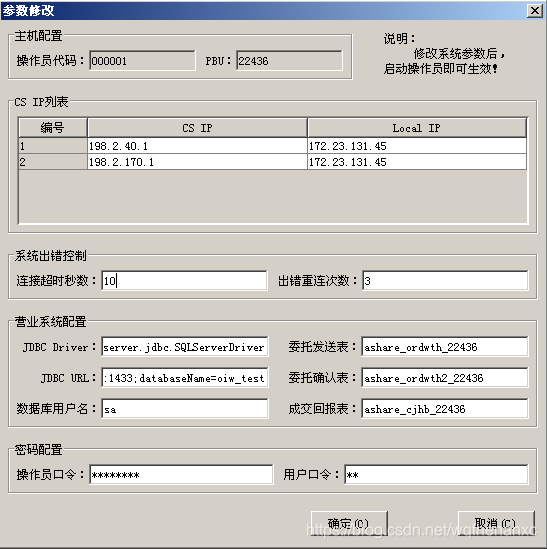
Task: Click the 委托确认表 input field
Action: click(x=445, y=378)
